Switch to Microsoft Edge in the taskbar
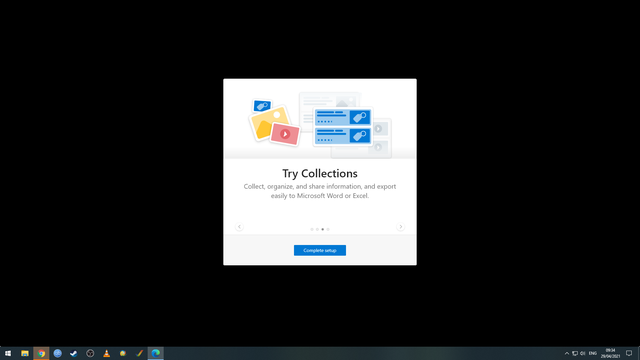 (156, 353)
